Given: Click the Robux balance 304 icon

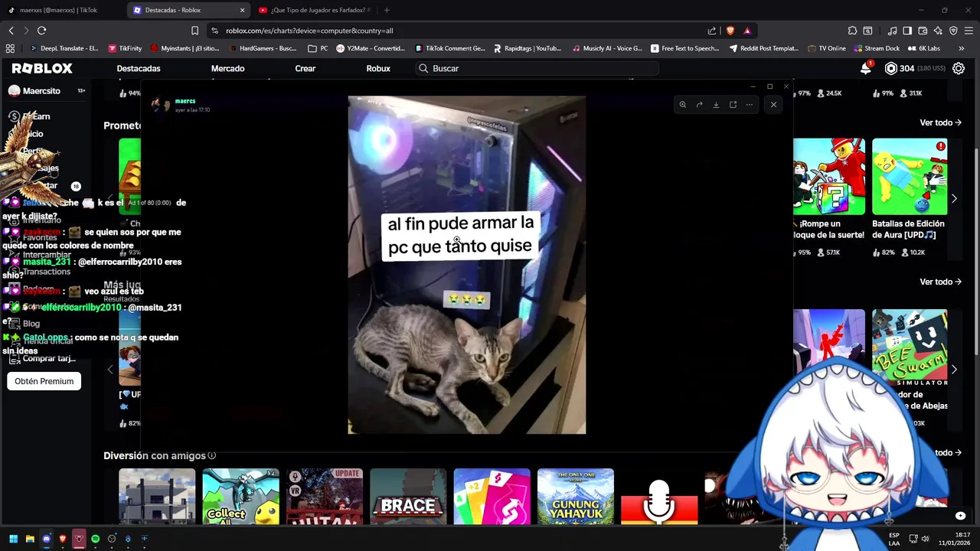Looking at the screenshot, I should point(890,68).
